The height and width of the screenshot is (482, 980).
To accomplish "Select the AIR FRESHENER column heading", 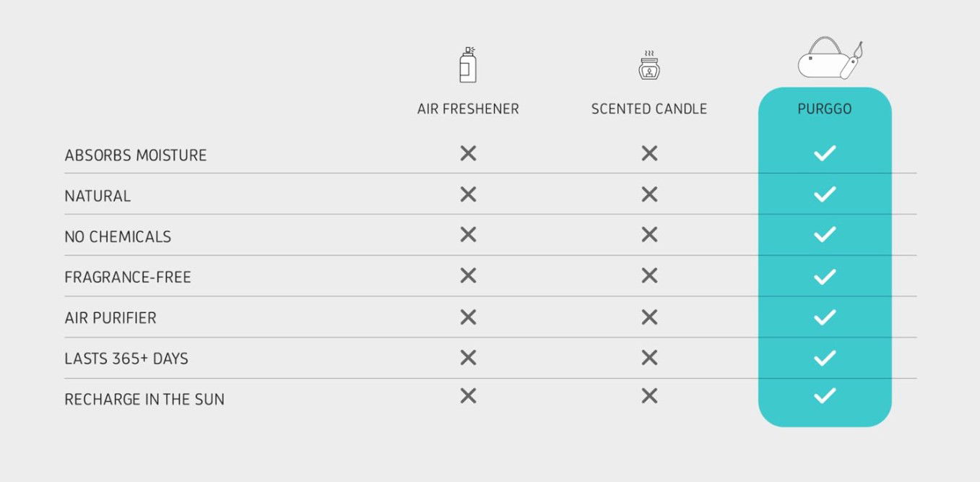I will [x=468, y=109].
